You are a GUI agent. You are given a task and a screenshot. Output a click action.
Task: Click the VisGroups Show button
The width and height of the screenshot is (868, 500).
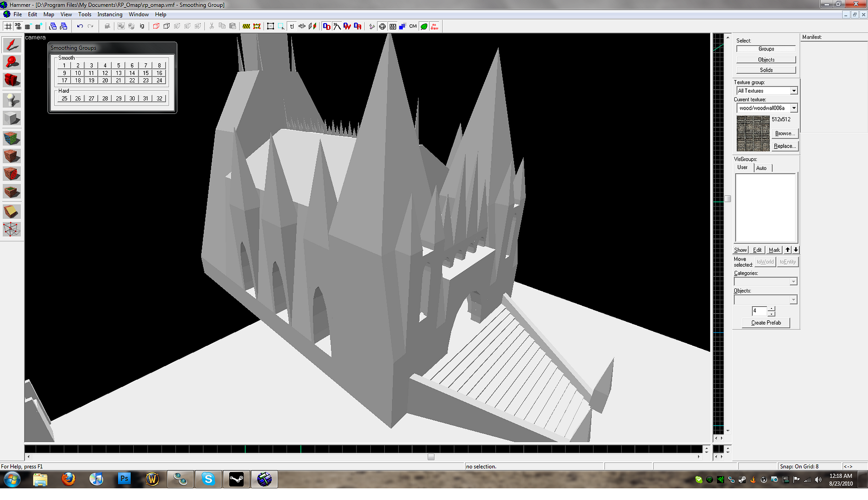740,250
